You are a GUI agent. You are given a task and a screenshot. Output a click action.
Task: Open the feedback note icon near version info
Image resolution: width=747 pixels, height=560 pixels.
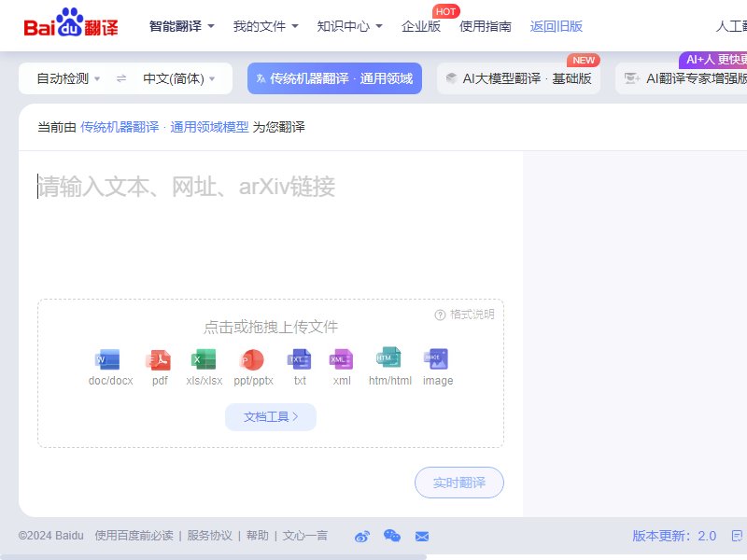737,536
